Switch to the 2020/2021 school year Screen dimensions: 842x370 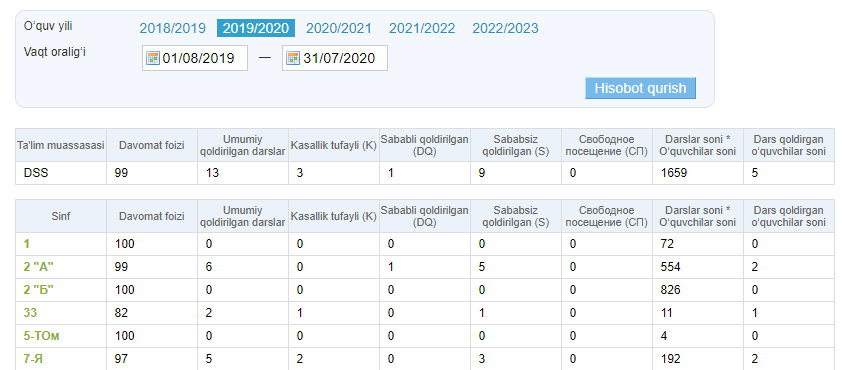338,28
